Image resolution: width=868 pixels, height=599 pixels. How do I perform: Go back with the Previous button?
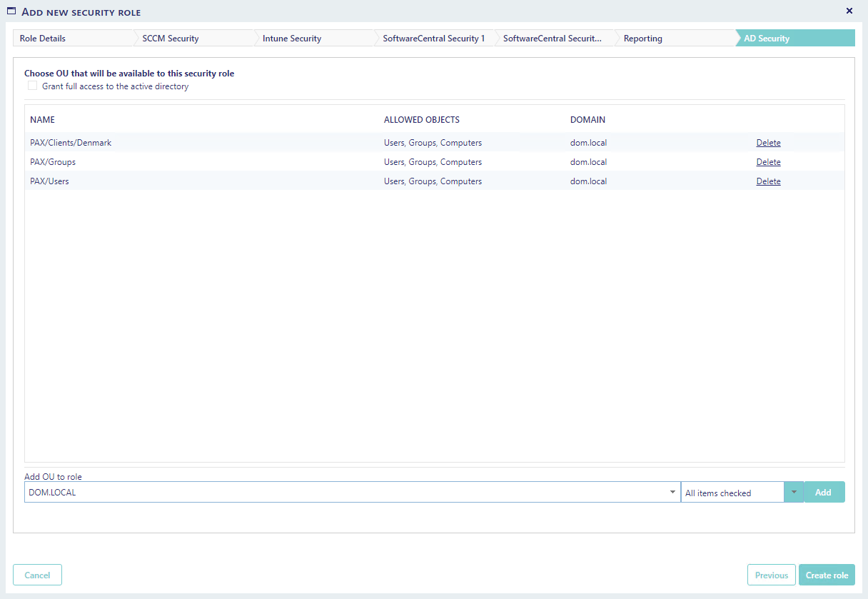tap(771, 575)
